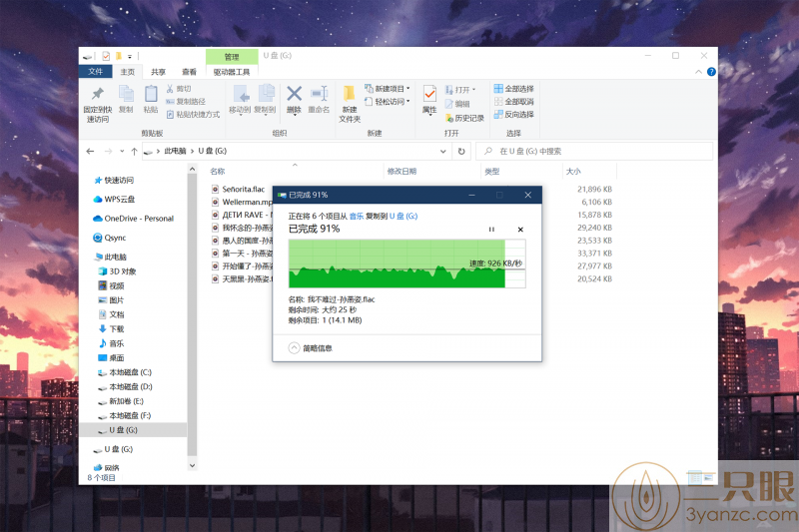Open Easy access (轻松访问) dropdown
The width and height of the screenshot is (799, 532).
pyautogui.click(x=387, y=101)
